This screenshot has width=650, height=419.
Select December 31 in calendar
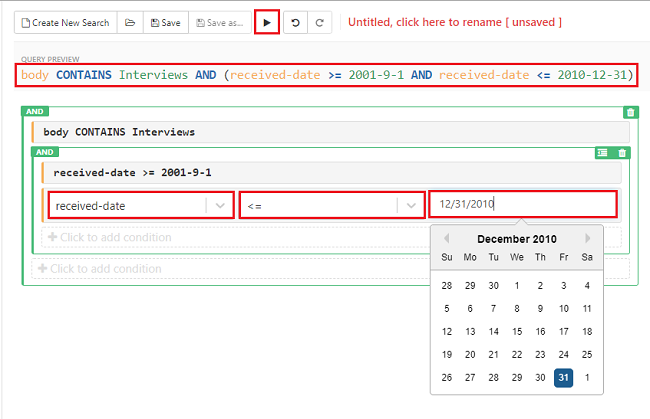pyautogui.click(x=563, y=378)
